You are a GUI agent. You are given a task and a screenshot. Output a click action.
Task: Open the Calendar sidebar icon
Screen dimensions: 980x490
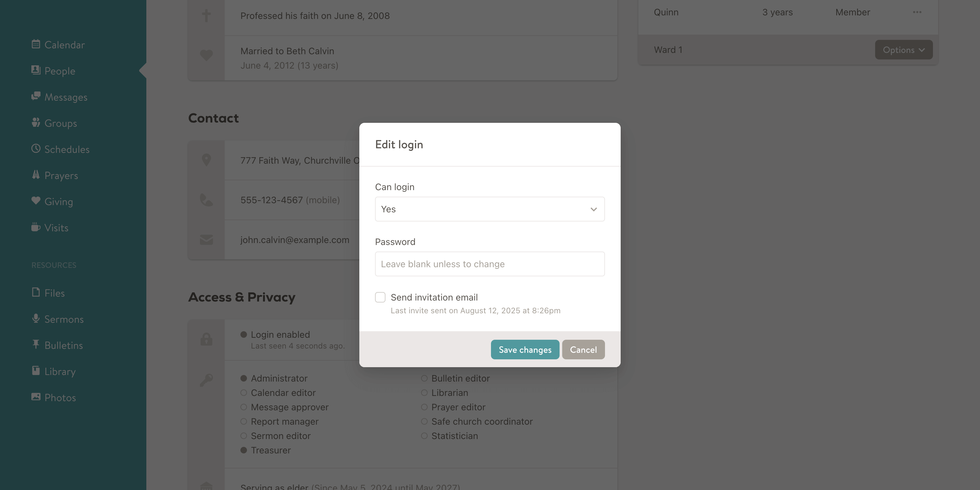[36, 44]
